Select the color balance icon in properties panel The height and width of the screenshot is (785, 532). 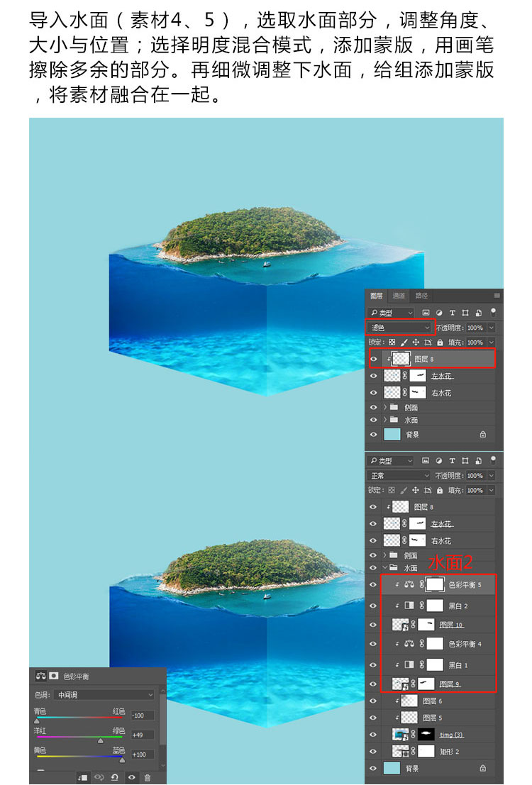coord(40,676)
